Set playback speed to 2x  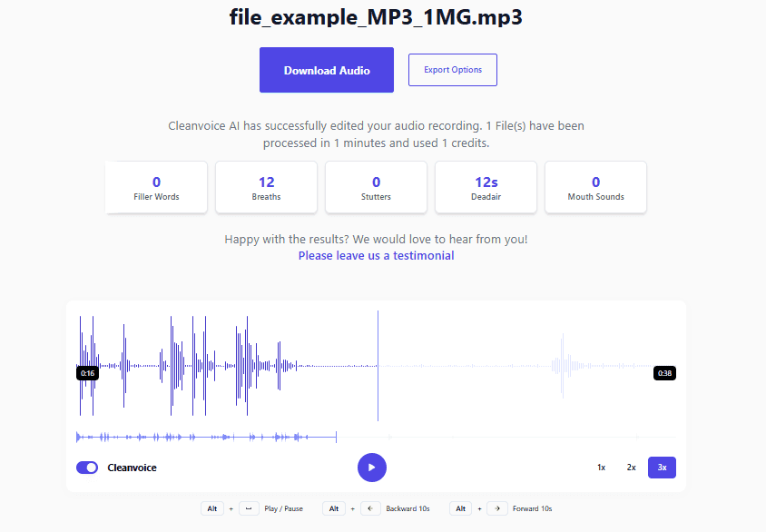tap(631, 468)
